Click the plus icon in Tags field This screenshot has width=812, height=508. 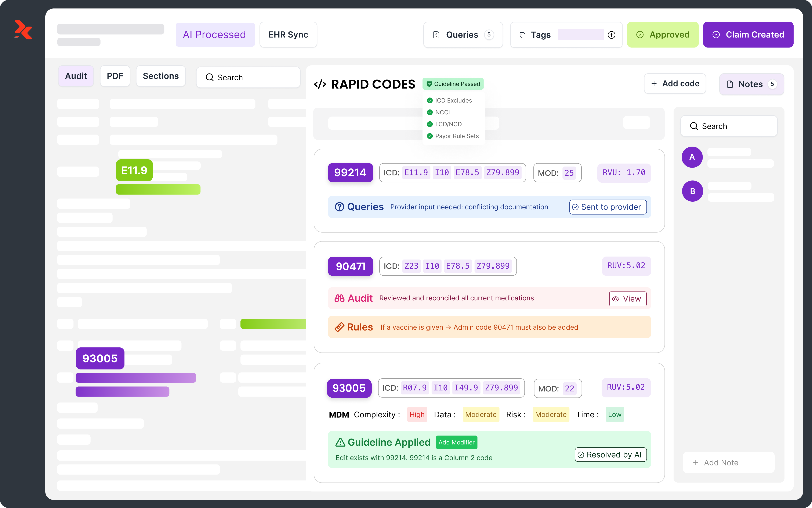coord(612,35)
